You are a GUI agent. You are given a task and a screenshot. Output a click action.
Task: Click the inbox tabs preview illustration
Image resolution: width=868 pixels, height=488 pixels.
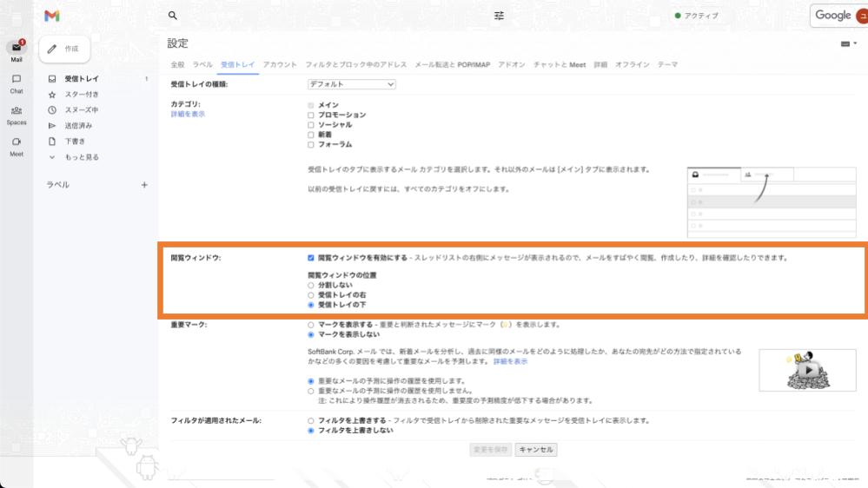pyautogui.click(x=772, y=202)
